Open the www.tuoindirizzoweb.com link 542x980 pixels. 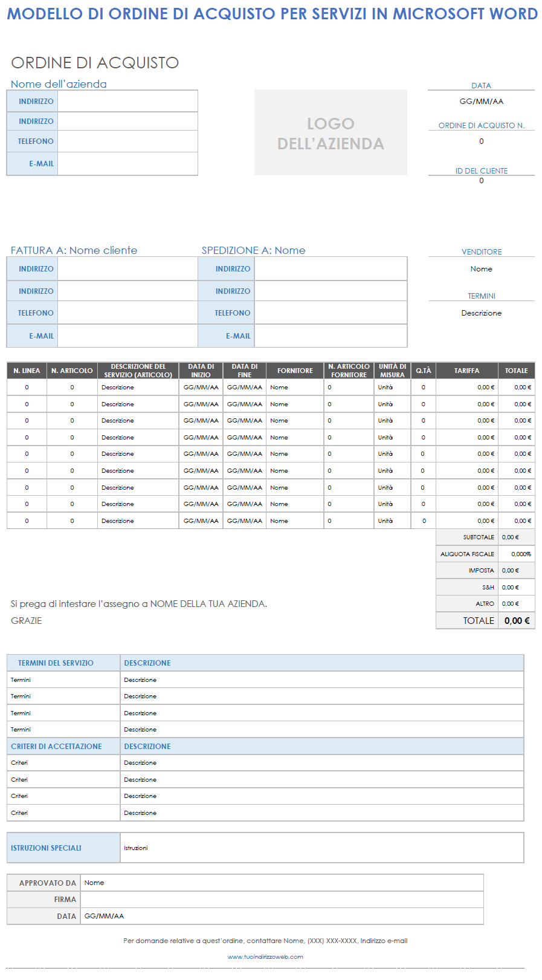click(265, 956)
